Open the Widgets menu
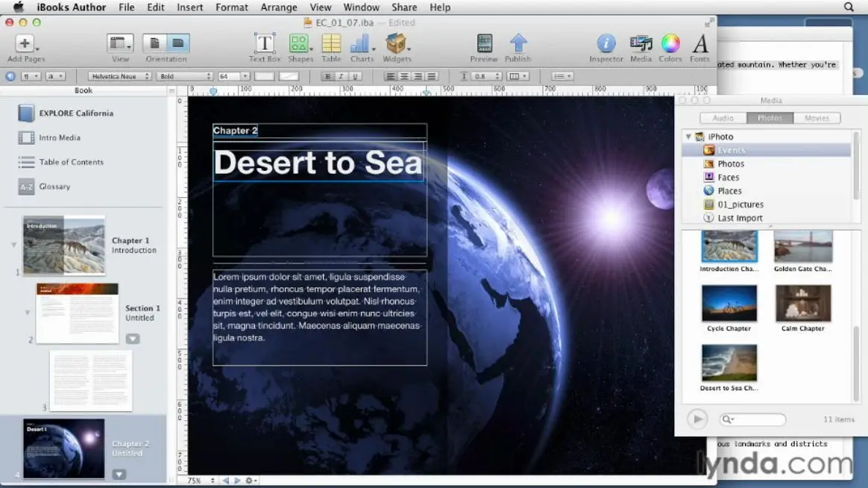This screenshot has height=488, width=868. click(x=397, y=43)
